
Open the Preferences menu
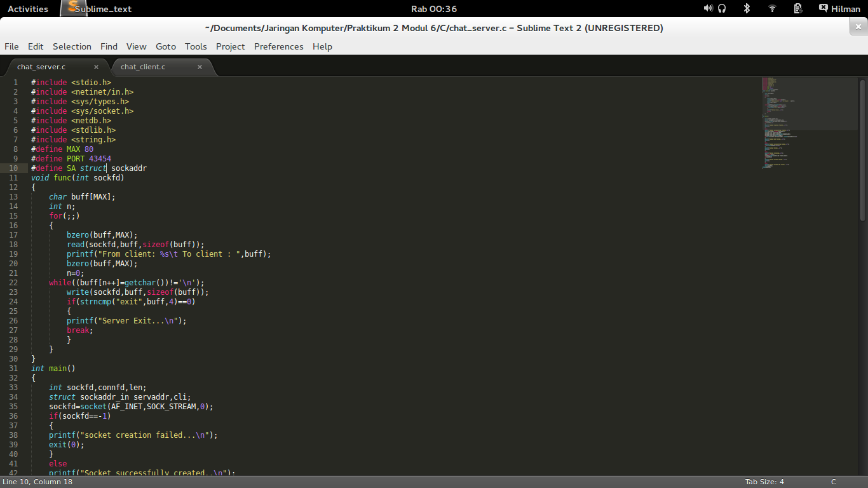tap(278, 46)
